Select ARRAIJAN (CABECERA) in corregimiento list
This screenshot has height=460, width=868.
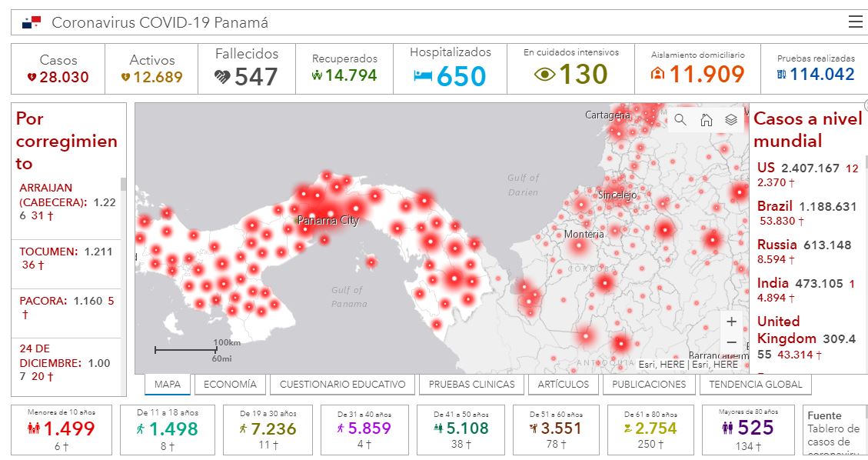point(68,202)
